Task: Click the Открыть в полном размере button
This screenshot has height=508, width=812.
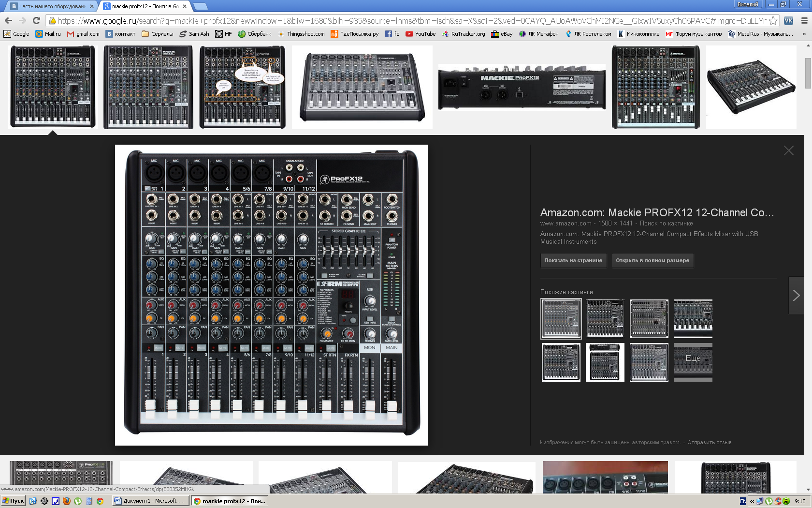Action: (x=652, y=260)
